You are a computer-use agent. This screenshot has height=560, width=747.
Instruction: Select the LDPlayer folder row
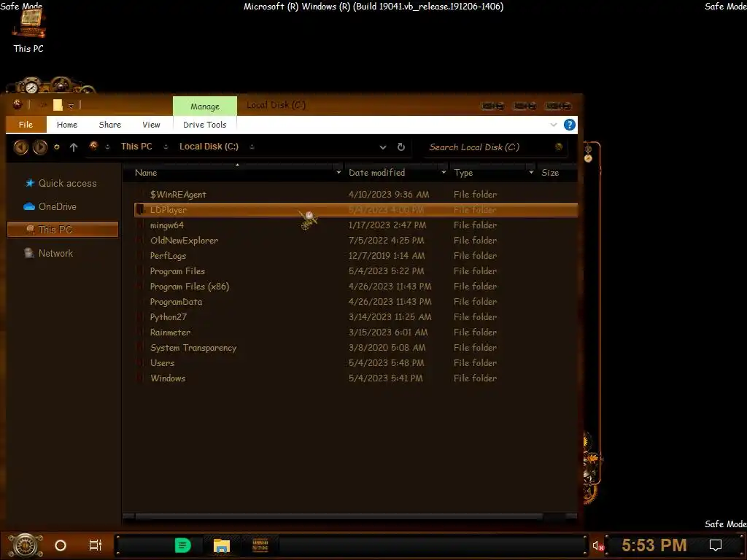(356, 210)
